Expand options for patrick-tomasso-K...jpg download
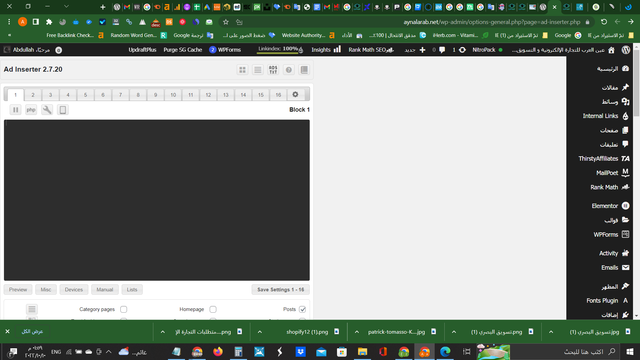This screenshot has width=640, height=360. click(357, 332)
